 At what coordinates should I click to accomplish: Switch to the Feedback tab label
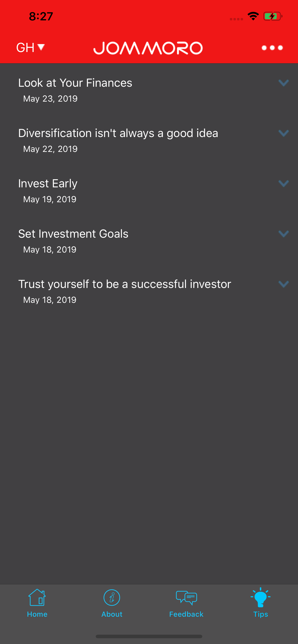[x=186, y=614]
